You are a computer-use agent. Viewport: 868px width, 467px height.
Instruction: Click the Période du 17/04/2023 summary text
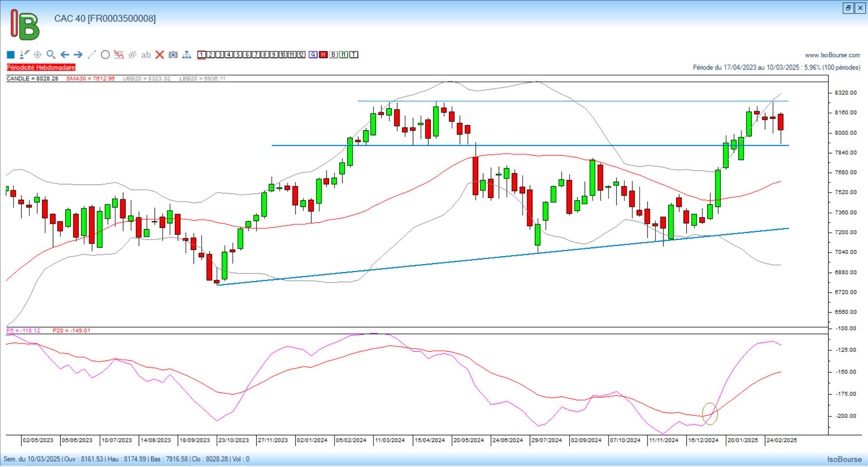tap(776, 67)
